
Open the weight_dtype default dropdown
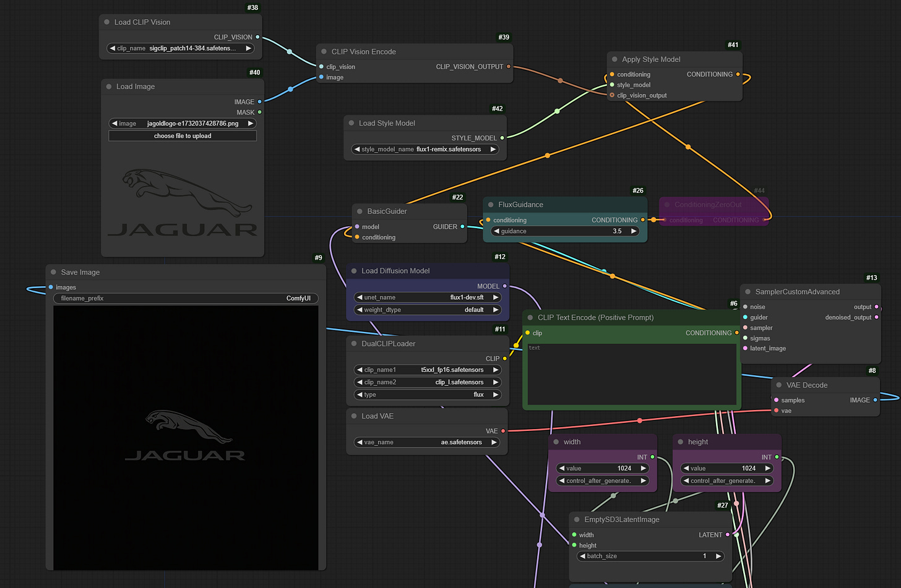pyautogui.click(x=427, y=310)
